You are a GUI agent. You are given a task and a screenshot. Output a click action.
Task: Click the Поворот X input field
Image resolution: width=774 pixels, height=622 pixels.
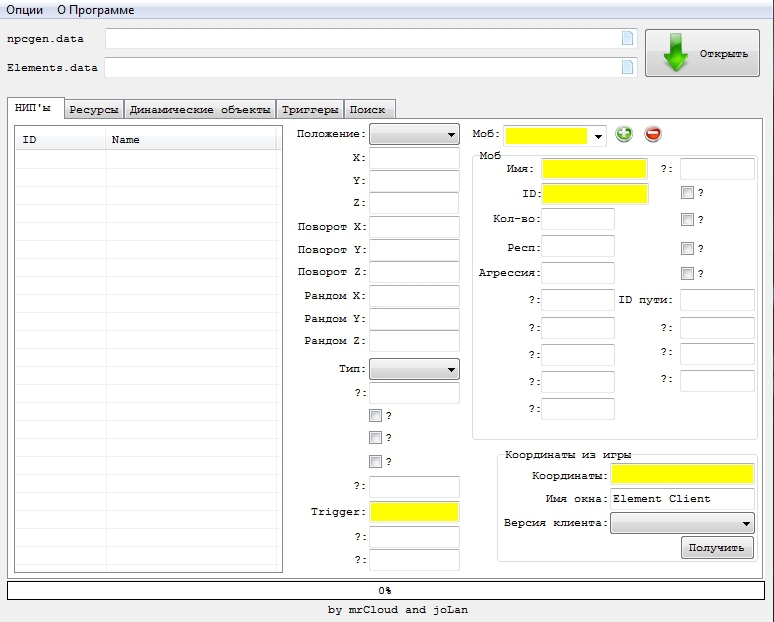[414, 227]
